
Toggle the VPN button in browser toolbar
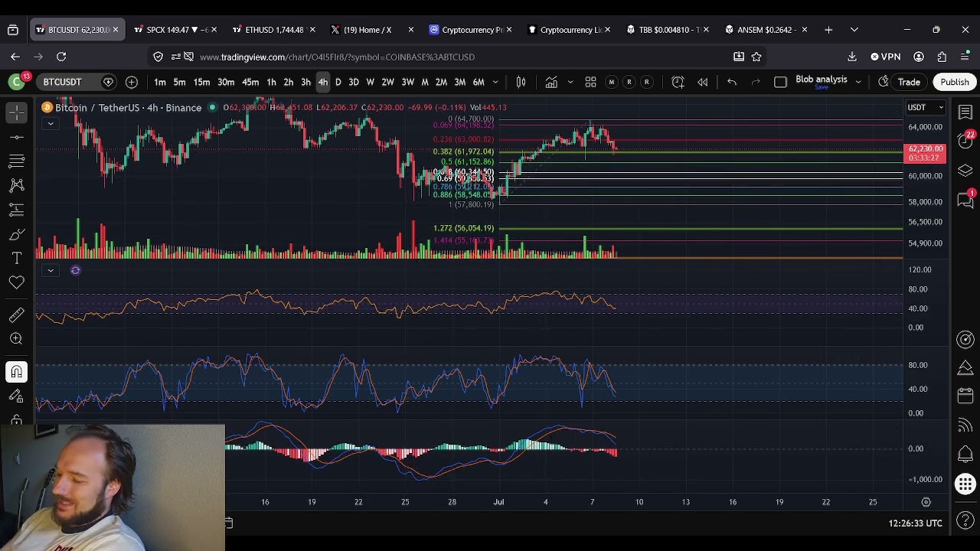[886, 57]
